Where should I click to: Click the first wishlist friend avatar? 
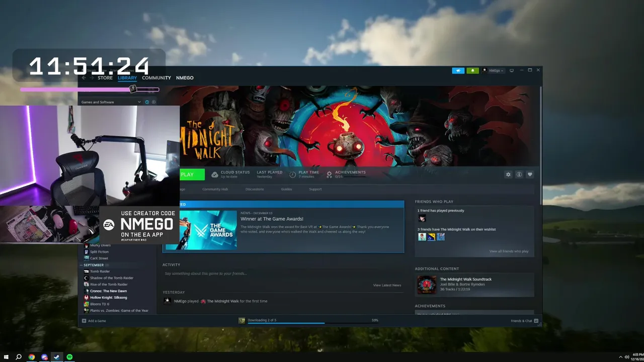(x=422, y=237)
